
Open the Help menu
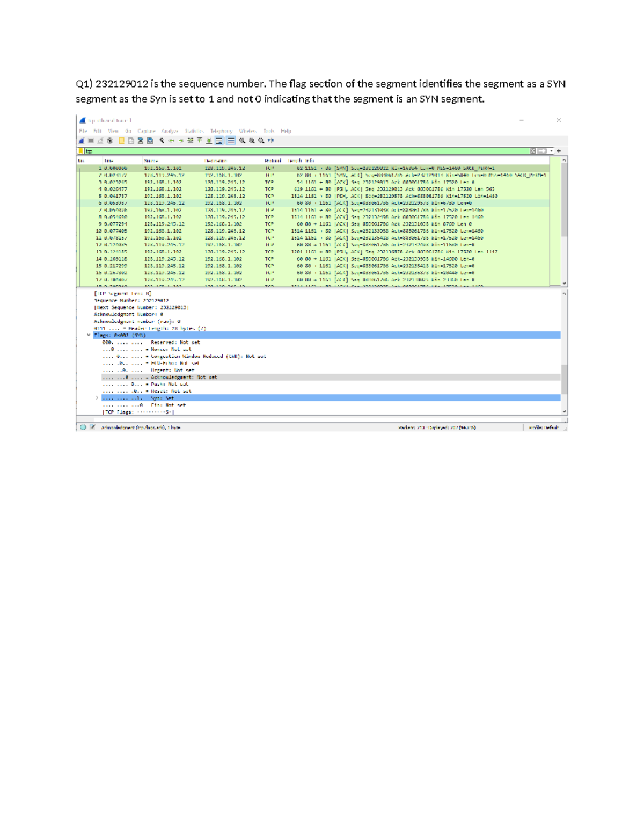pyautogui.click(x=286, y=131)
